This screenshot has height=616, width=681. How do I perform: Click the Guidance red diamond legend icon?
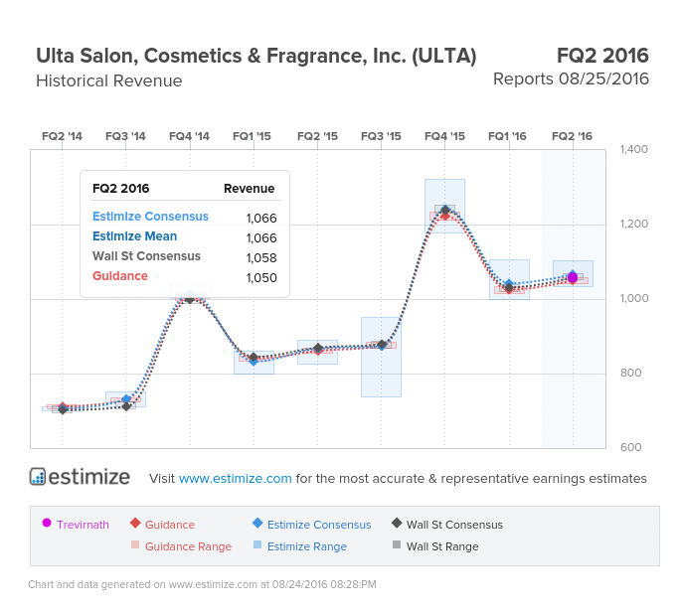click(x=135, y=523)
